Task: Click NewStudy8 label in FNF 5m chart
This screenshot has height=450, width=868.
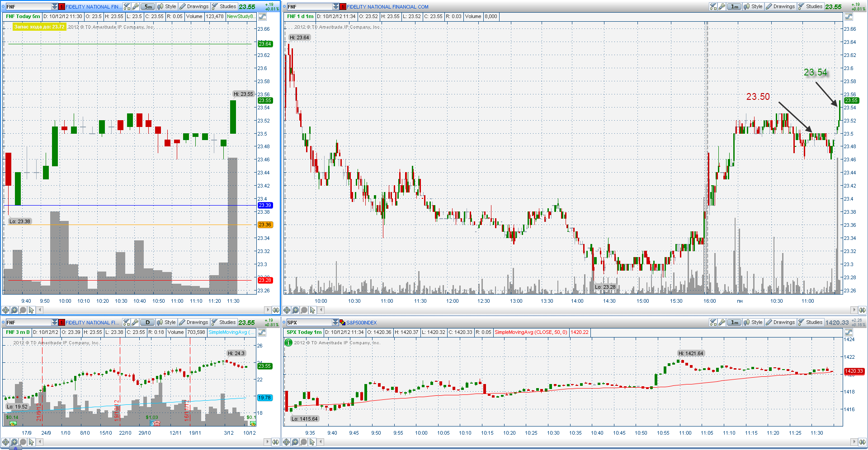Action: pyautogui.click(x=241, y=16)
